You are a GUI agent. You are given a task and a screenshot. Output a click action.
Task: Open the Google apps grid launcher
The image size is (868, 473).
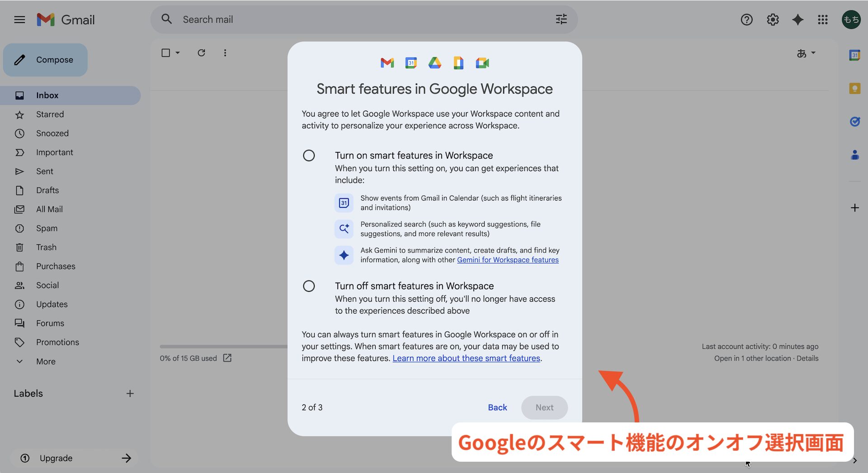[x=822, y=19]
